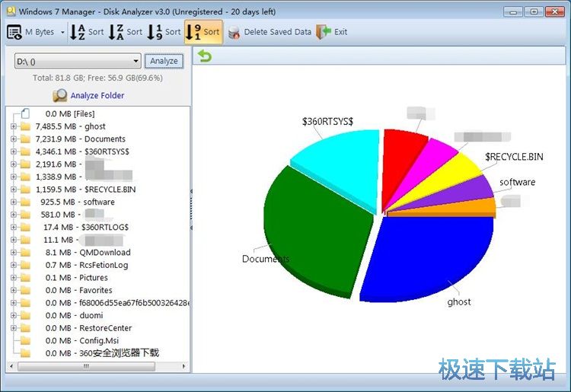Image resolution: width=571 pixels, height=392 pixels.
Task: Click the Documents folder icon
Action: (x=25, y=139)
